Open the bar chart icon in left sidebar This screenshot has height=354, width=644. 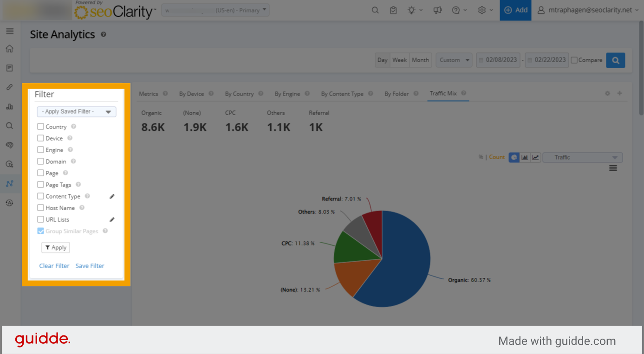pyautogui.click(x=10, y=107)
